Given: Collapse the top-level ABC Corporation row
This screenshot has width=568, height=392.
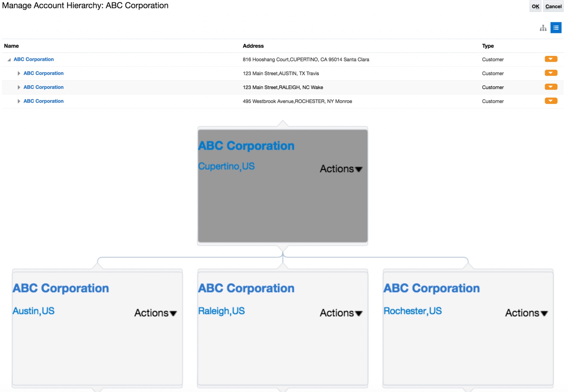Looking at the screenshot, I should point(9,60).
